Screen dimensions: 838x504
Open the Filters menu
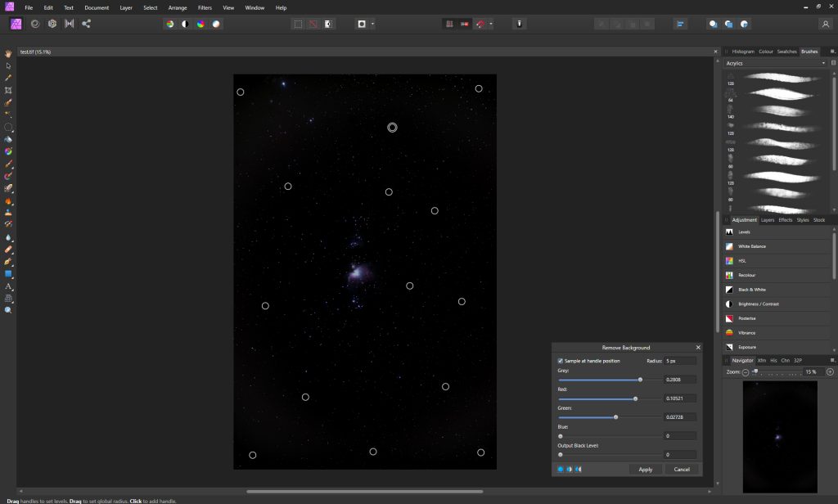tap(205, 7)
